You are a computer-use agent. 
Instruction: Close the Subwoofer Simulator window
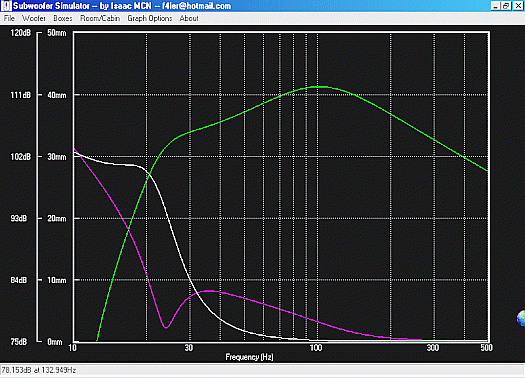tap(518, 6)
